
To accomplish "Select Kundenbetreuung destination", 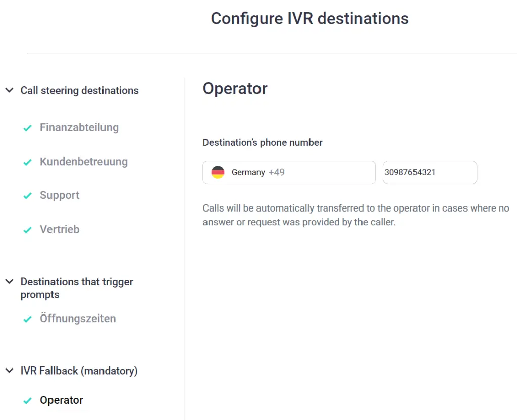I will coord(84,162).
